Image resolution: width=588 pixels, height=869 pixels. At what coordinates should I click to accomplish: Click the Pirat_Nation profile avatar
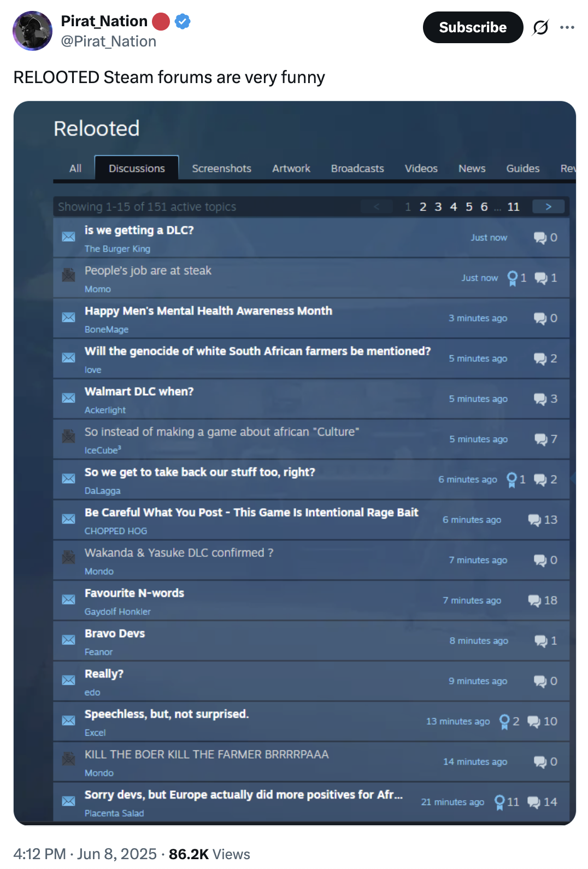pos(32,31)
